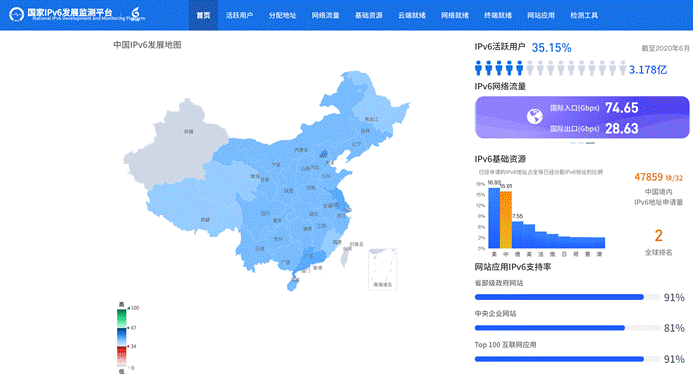Image resolution: width=693 pixels, height=383 pixels.
Task: Click the 网站应用IPv6支持率 heading
Action: point(513,267)
